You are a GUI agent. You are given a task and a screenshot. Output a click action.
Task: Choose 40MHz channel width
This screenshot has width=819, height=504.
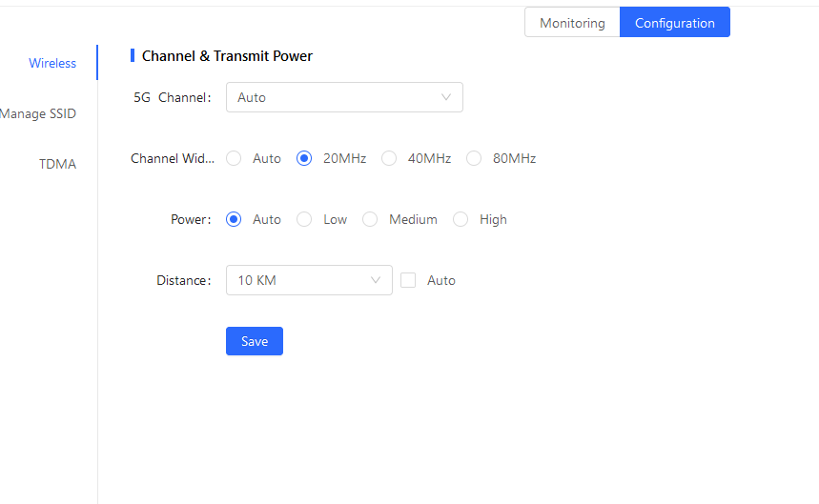coord(389,158)
